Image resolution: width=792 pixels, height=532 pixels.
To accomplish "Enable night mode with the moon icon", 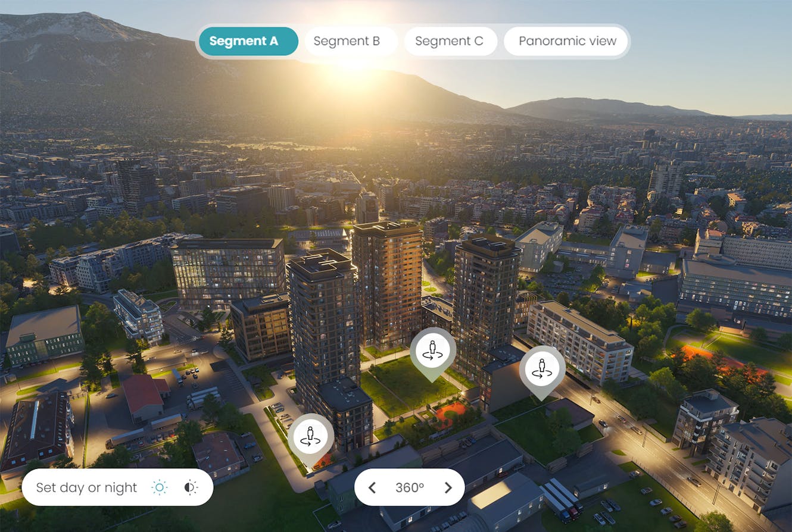I will 188,487.
